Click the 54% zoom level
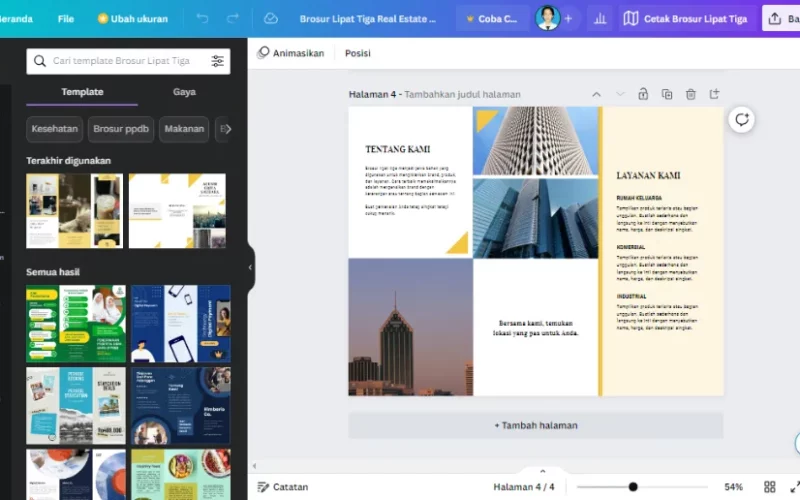The image size is (800, 500). click(x=733, y=487)
